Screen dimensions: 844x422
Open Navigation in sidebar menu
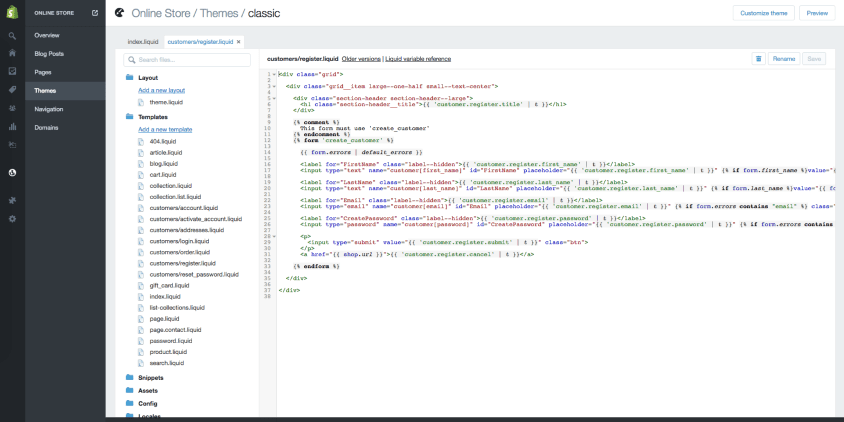coord(49,109)
